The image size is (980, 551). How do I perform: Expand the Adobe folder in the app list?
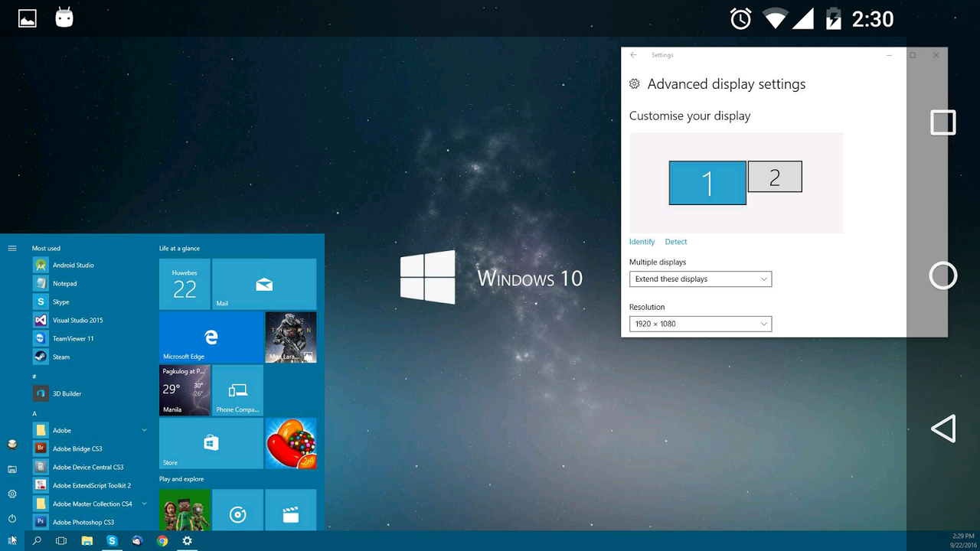144,430
